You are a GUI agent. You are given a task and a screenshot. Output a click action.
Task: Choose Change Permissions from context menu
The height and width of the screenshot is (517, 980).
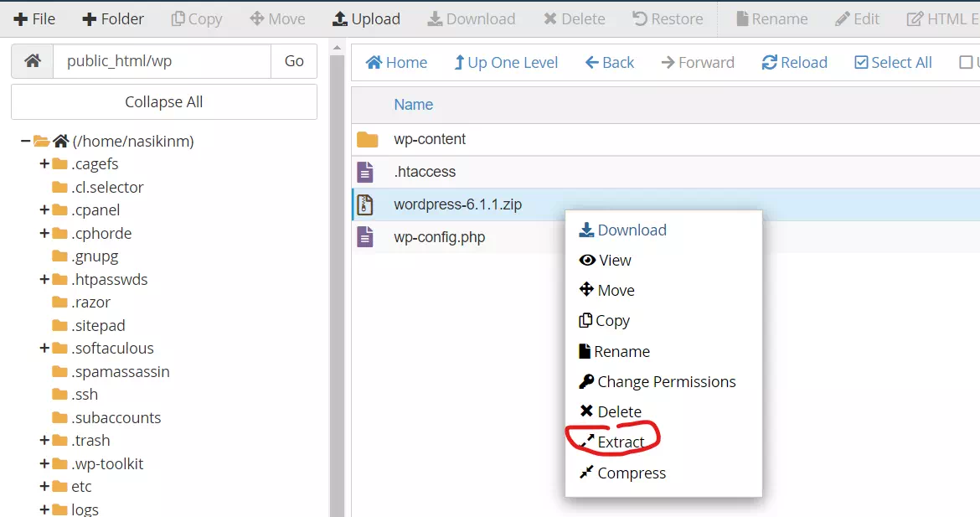657,381
